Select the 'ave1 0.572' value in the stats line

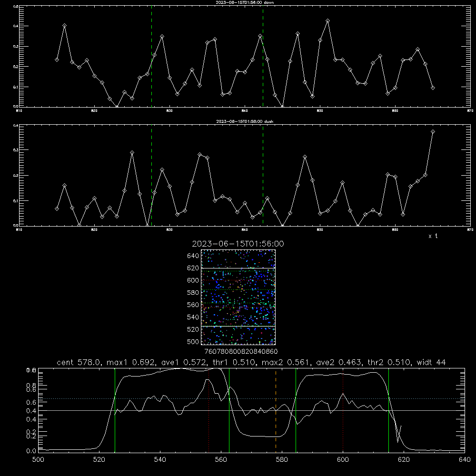click(x=184, y=362)
